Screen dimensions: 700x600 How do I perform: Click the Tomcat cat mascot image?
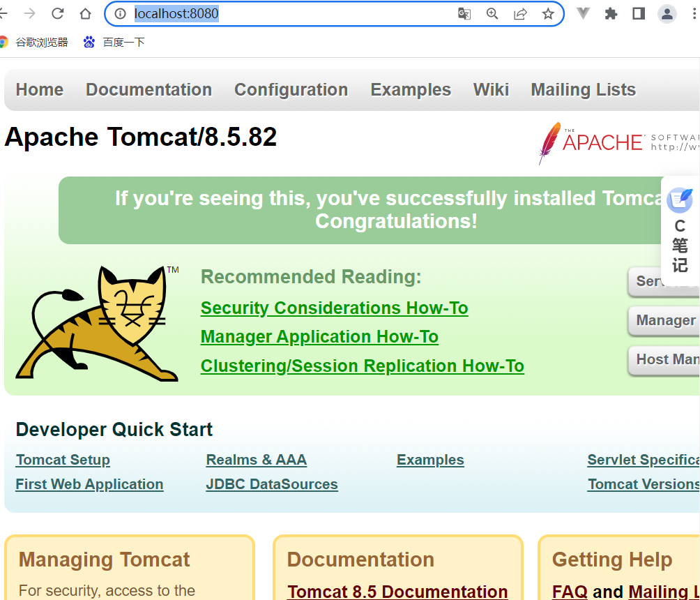pos(98,324)
